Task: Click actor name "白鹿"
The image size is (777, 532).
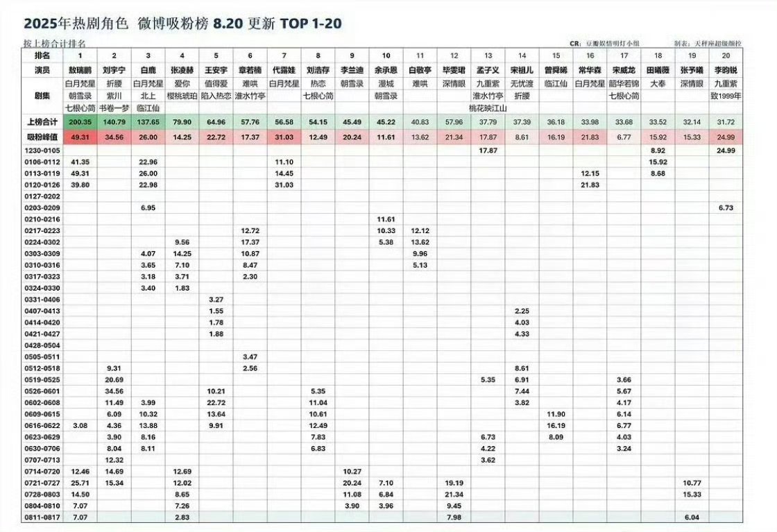Action: coord(148,70)
